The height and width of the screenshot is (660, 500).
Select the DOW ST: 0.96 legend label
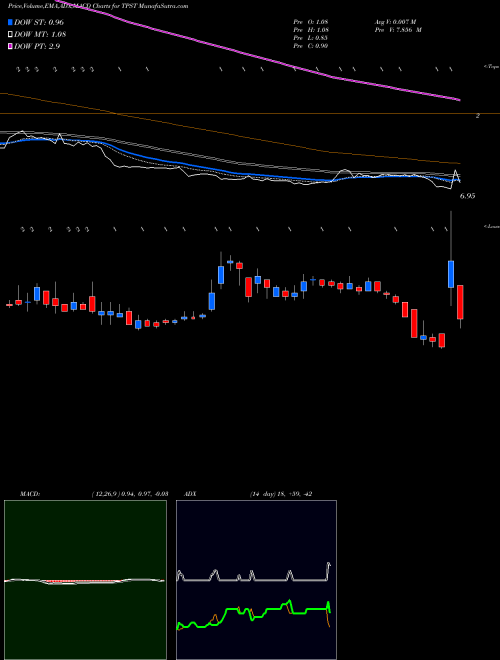(x=39, y=22)
